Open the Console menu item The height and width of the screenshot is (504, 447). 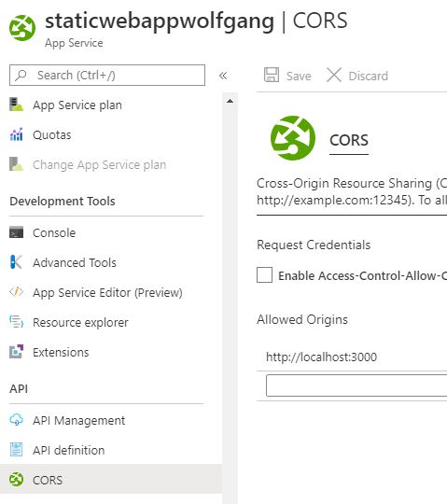click(x=54, y=233)
